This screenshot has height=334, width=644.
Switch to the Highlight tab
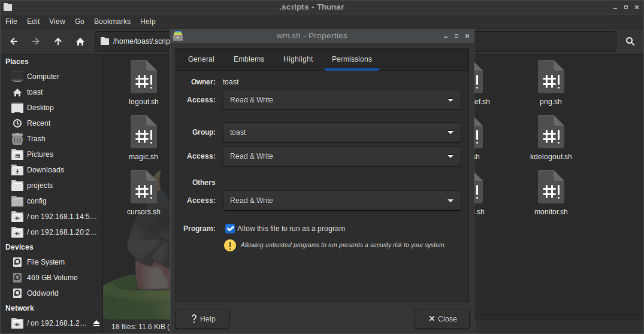pos(298,59)
